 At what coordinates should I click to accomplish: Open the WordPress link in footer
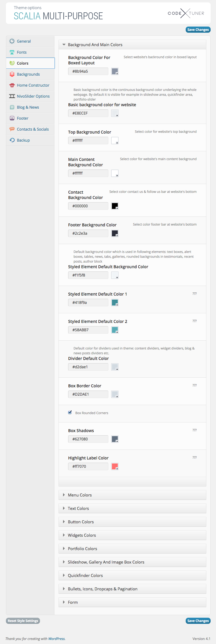[56, 639]
